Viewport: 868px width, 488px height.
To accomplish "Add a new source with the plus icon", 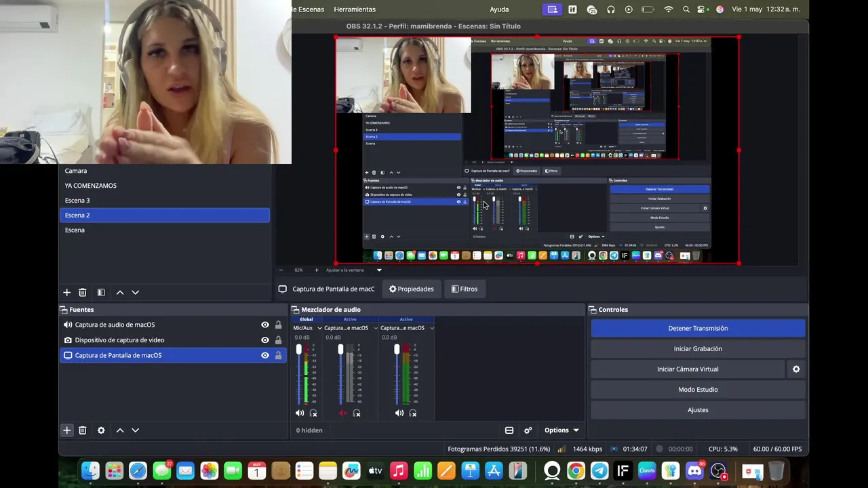I will pyautogui.click(x=67, y=430).
